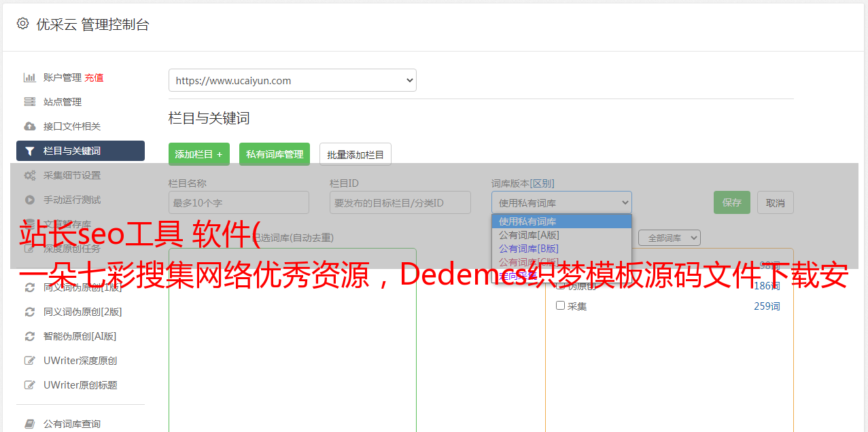Click the cloud upload icon for 接口文件相关

[30, 126]
